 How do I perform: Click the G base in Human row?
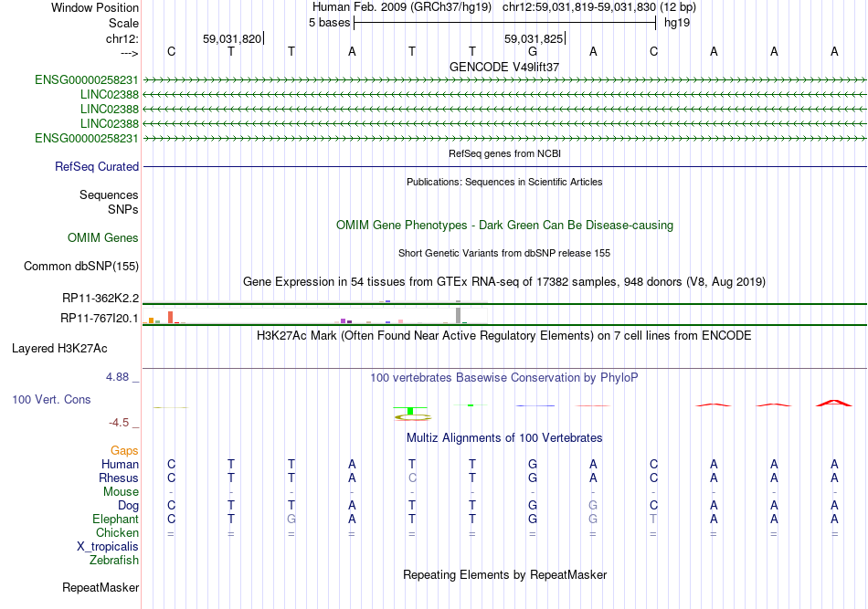point(533,465)
